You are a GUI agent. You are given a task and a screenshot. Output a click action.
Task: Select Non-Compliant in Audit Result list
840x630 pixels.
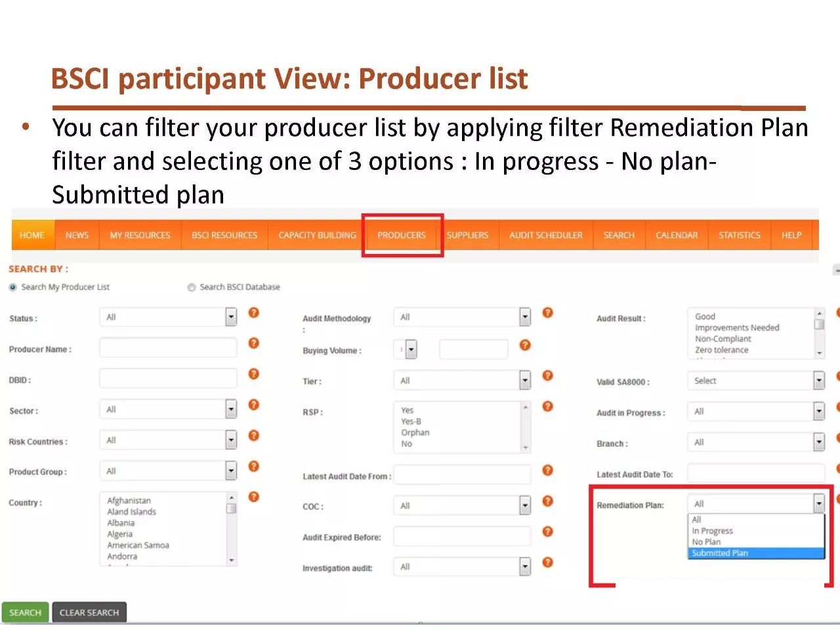723,339
